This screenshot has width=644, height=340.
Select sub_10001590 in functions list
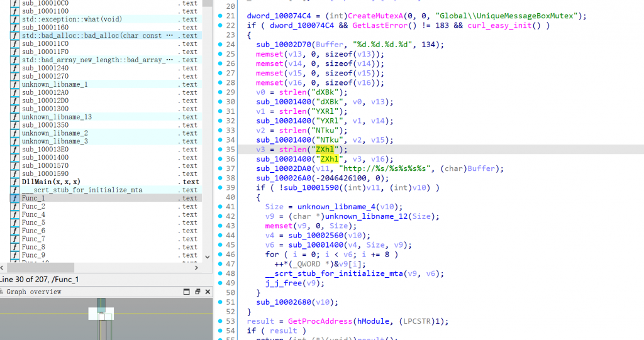pos(106,173)
